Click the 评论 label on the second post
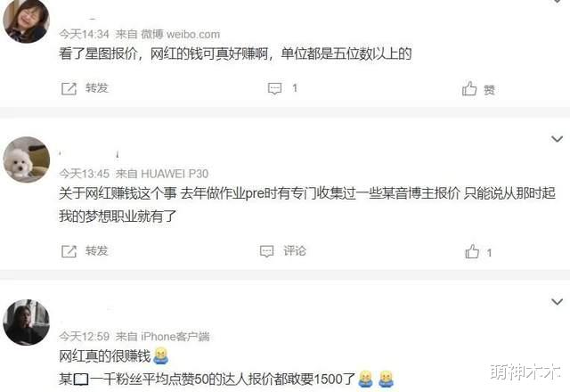 pos(295,250)
